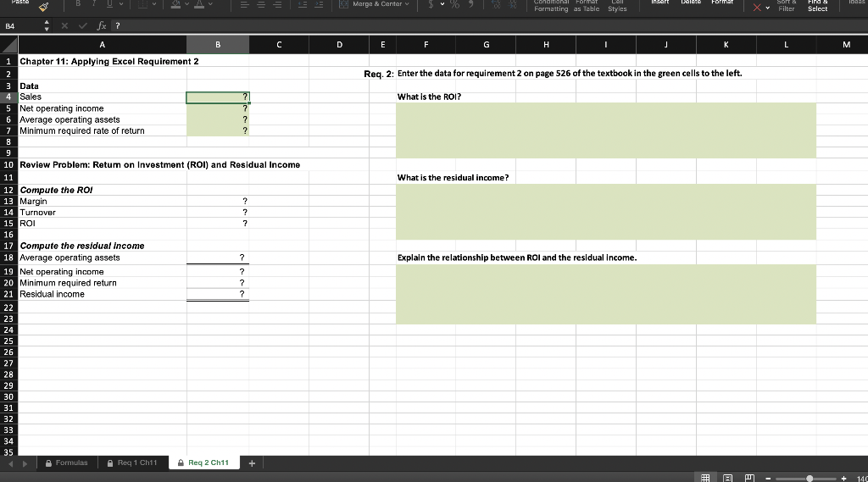Switch to Normal view
The image size is (868, 482).
pos(705,478)
